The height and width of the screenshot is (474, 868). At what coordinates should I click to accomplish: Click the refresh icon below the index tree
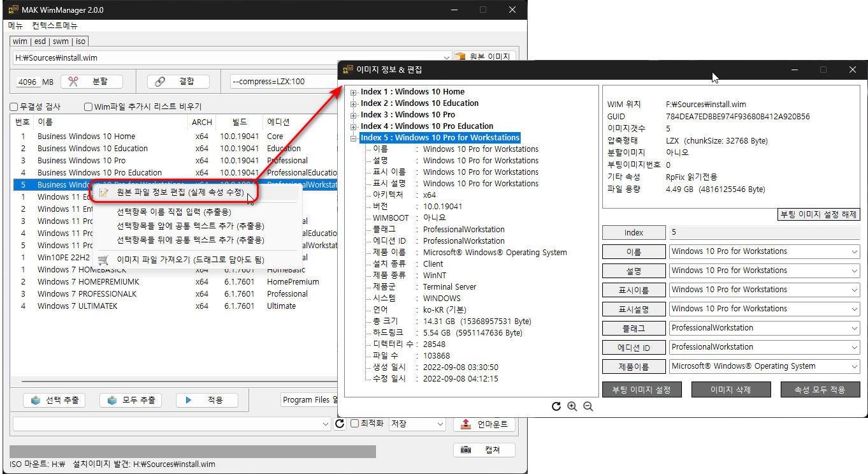tap(556, 406)
